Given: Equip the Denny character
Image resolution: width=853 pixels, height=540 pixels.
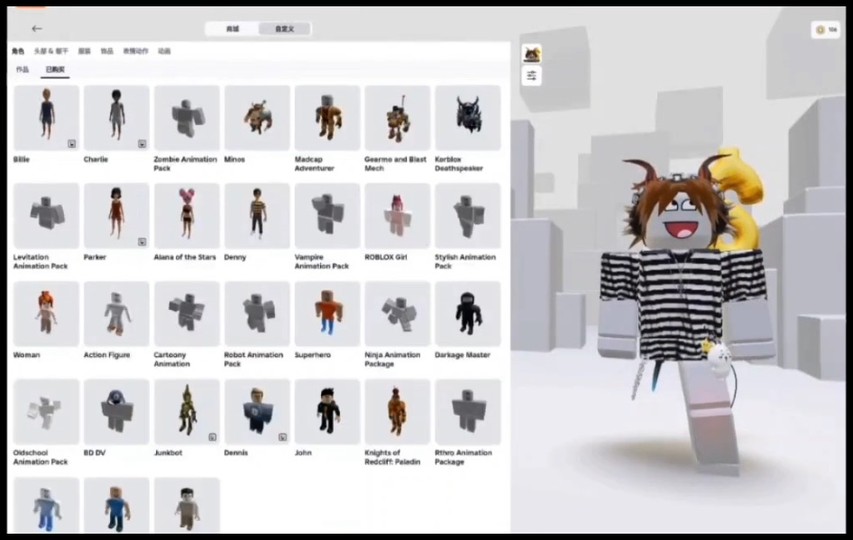Looking at the screenshot, I should coord(257,216).
